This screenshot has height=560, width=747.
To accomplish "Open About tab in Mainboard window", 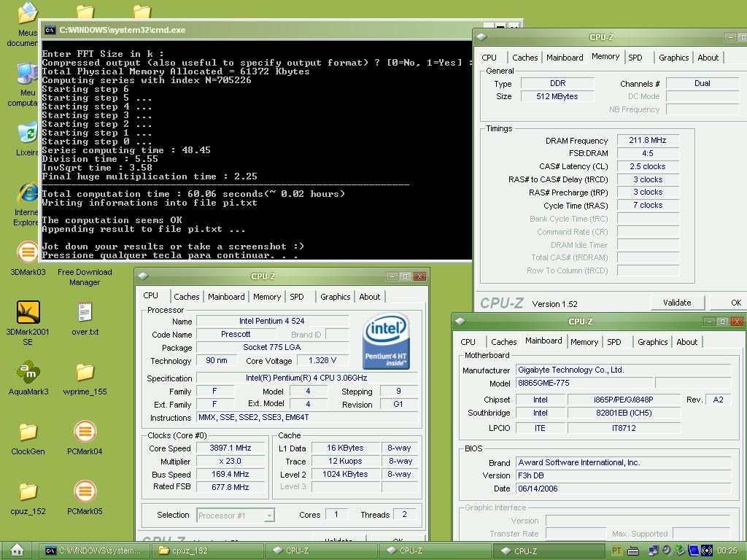I will (x=686, y=342).
